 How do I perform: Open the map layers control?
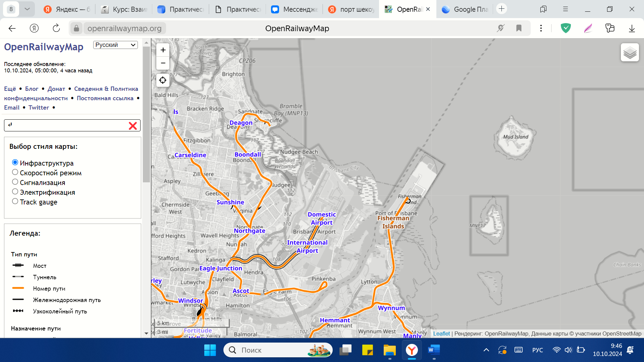click(630, 53)
